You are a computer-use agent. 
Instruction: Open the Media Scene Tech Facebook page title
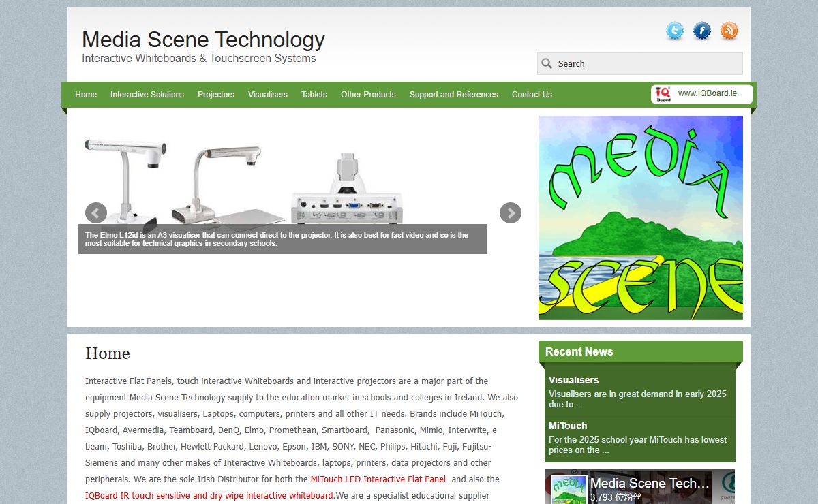point(650,484)
